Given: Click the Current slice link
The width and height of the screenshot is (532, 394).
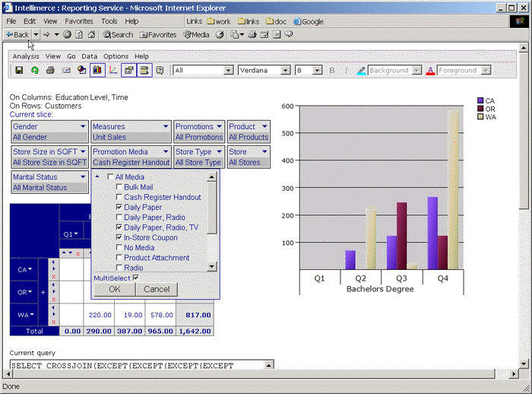Looking at the screenshot, I should point(31,114).
